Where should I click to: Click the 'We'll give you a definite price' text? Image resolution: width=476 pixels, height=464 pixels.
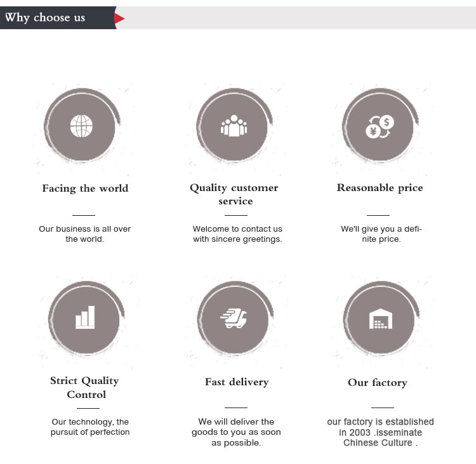point(381,234)
